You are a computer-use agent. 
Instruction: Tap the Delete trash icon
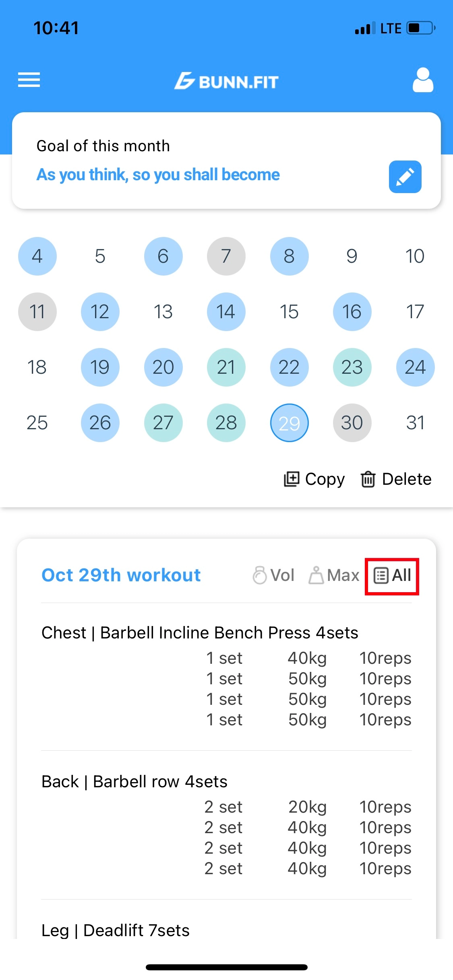point(368,479)
